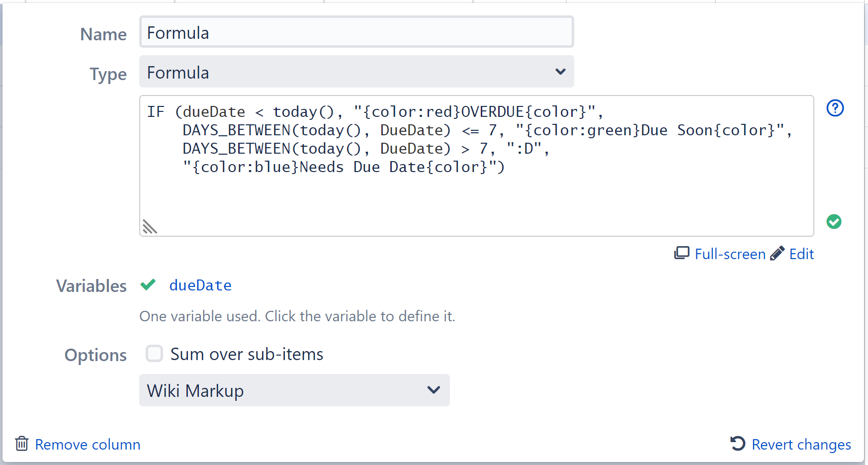
Task: Click the Revert changes link
Action: tap(801, 444)
